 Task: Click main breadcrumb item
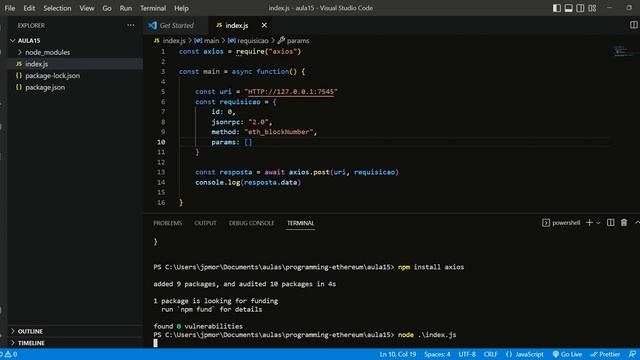point(207,40)
